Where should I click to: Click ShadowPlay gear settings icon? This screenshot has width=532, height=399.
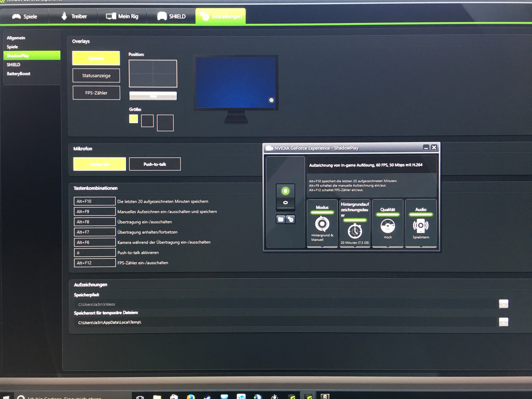pos(291,219)
